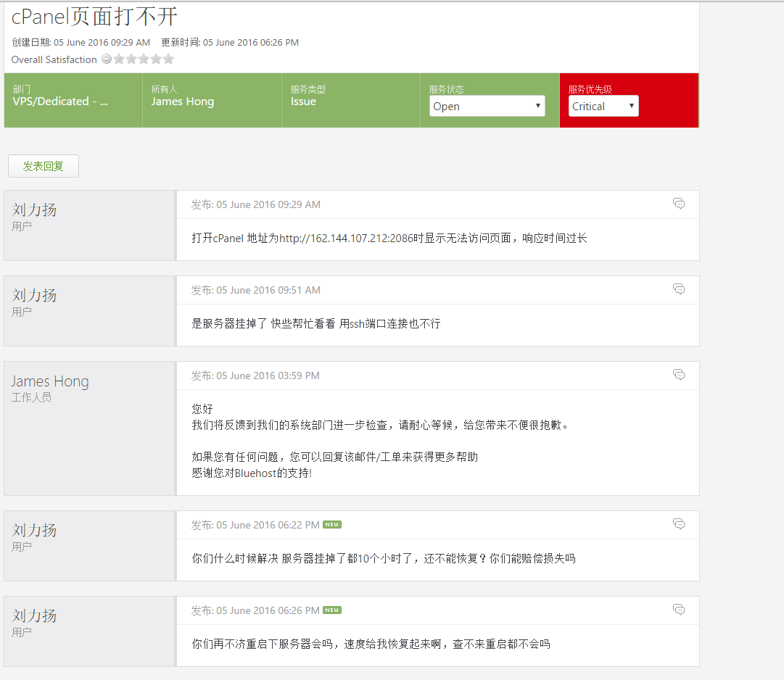Select the no-rating circle icon in Overall Satisfaction
This screenshot has width=784, height=680.
pos(107,59)
